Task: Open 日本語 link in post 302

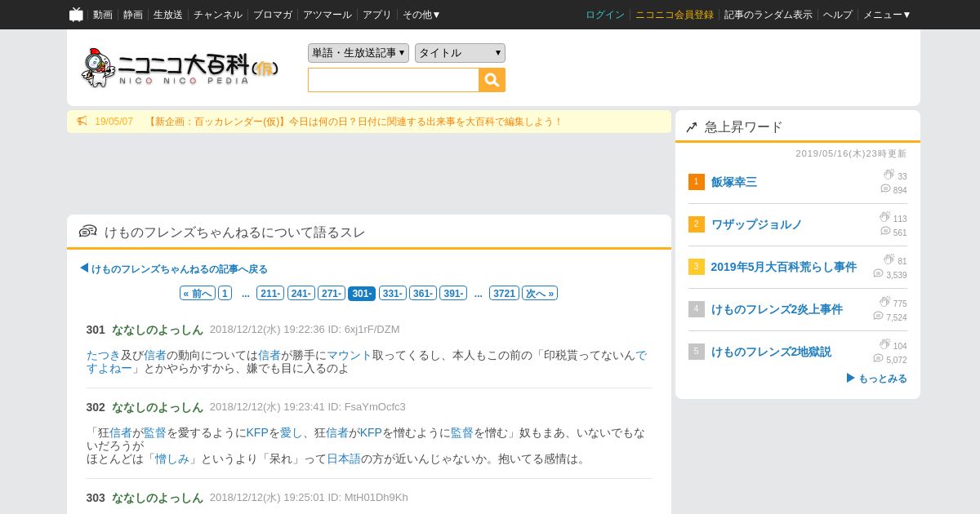Action: pyautogui.click(x=344, y=459)
